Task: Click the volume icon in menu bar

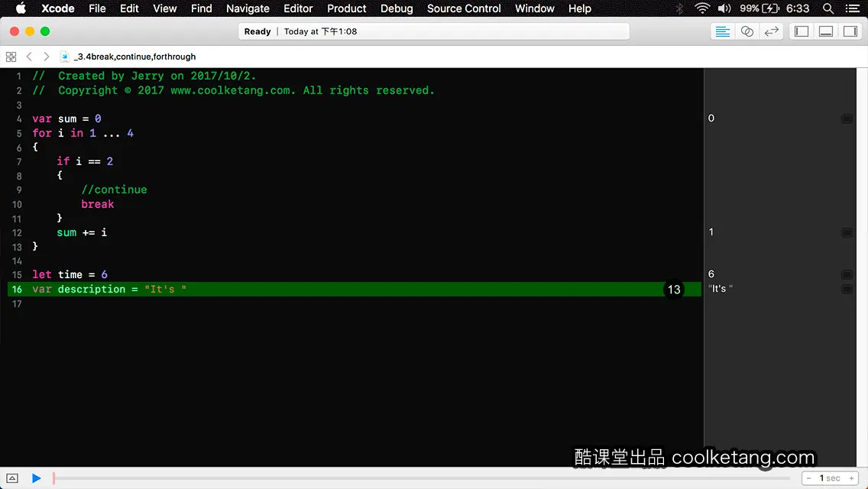Action: 724,8
